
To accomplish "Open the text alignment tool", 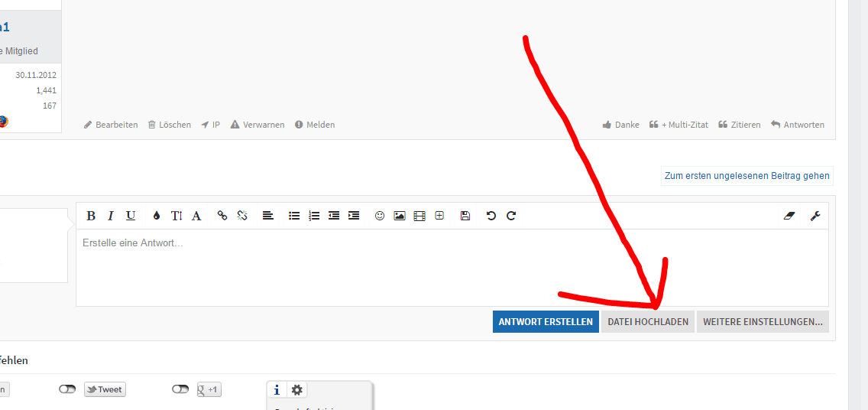I will click(x=268, y=216).
